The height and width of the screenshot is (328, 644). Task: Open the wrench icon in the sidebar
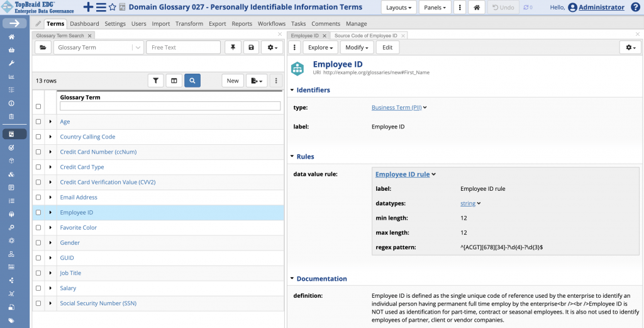(11, 64)
